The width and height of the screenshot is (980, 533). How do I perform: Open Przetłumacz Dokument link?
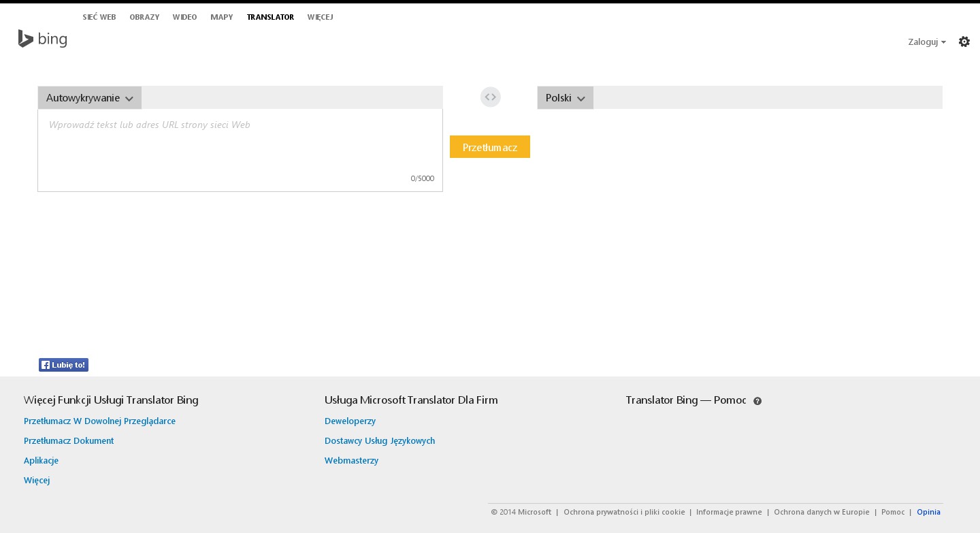(x=69, y=440)
